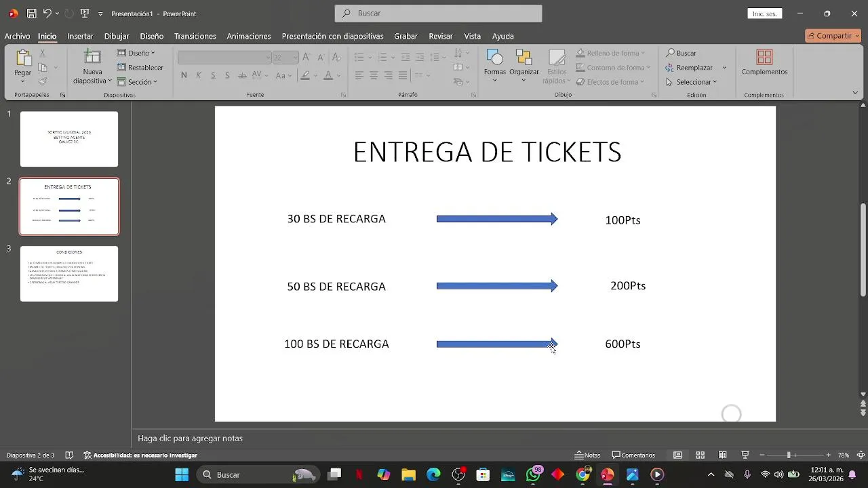
Task: Click zoom in plus button
Action: (828, 455)
